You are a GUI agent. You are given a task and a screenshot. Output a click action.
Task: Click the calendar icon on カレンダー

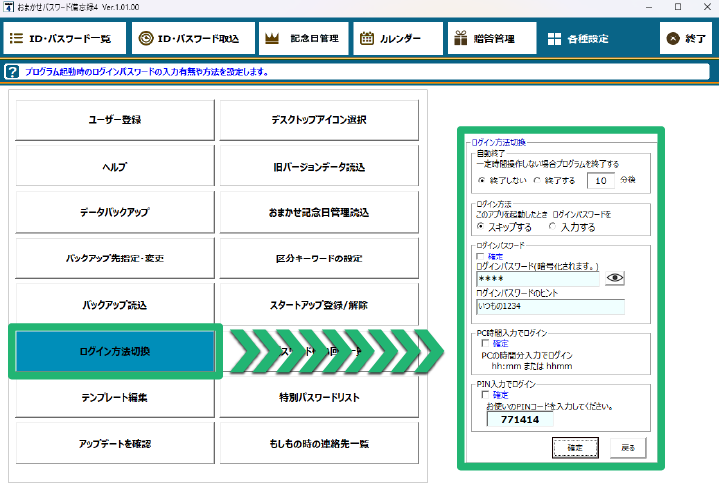(367, 38)
